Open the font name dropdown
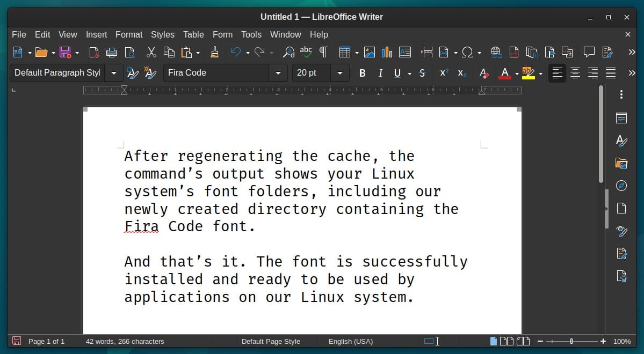 click(x=278, y=72)
